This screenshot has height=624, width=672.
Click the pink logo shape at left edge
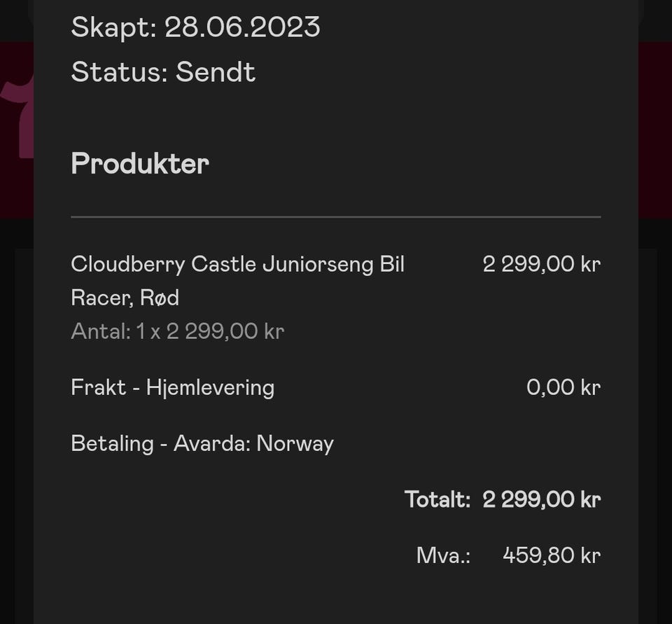[x=18, y=116]
